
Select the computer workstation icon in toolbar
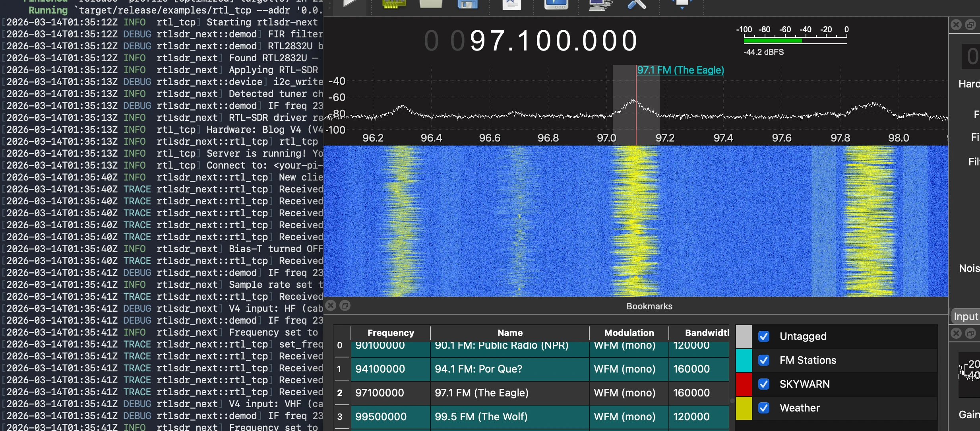(599, 5)
